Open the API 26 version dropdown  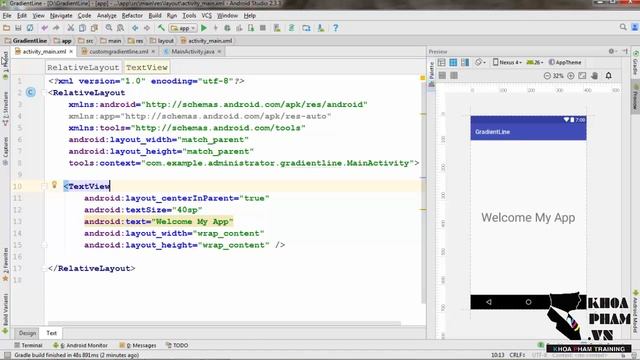535,62
